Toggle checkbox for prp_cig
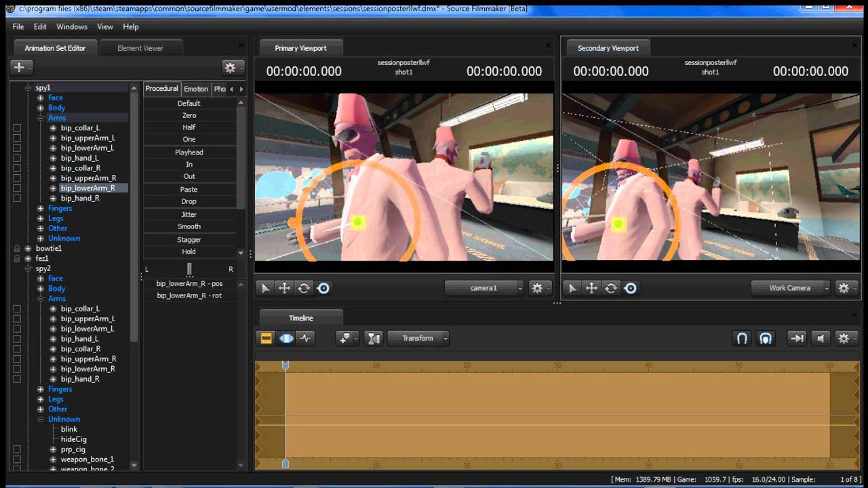The height and width of the screenshot is (488, 868). pos(17,449)
